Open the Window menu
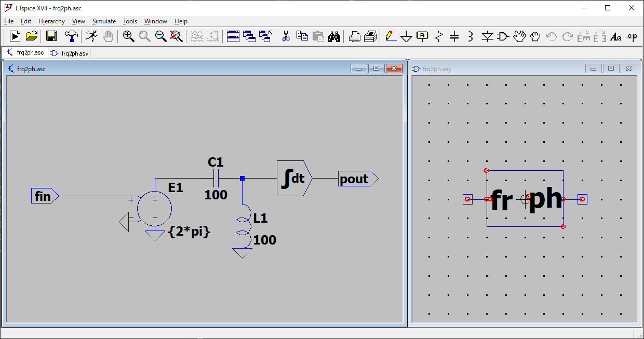This screenshot has width=644, height=339. [156, 21]
